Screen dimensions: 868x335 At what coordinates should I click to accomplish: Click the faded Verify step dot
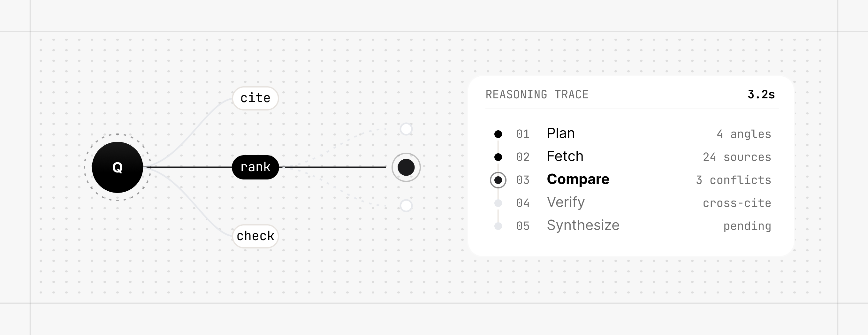[498, 203]
